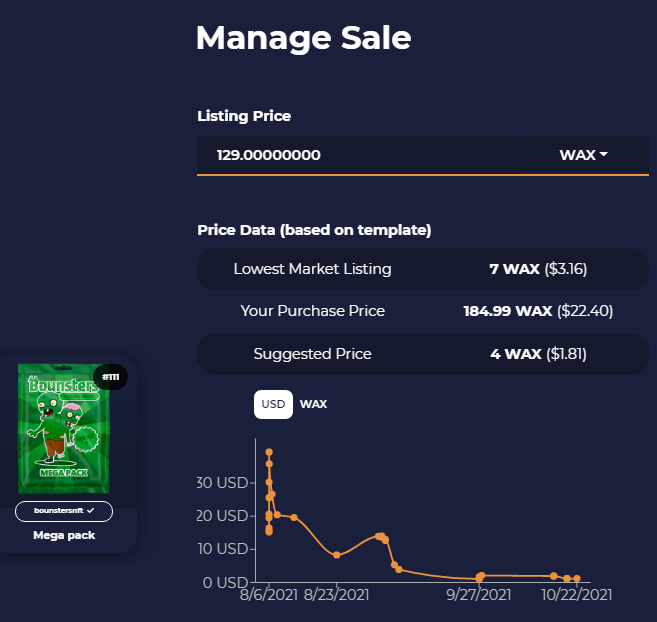
Task: Click the chart data point near 20 USD
Action: (294, 518)
